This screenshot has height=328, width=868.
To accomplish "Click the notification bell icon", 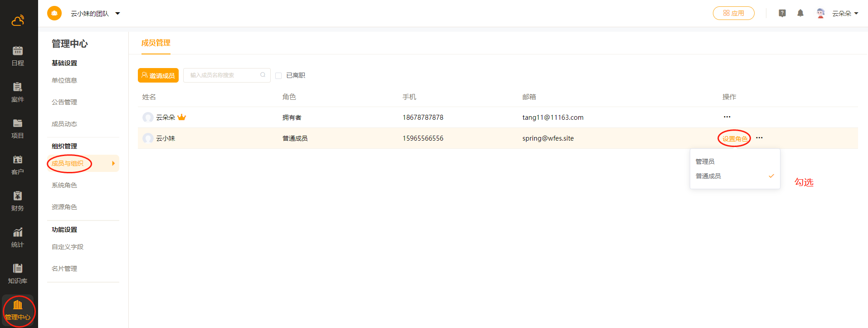I will (x=800, y=13).
